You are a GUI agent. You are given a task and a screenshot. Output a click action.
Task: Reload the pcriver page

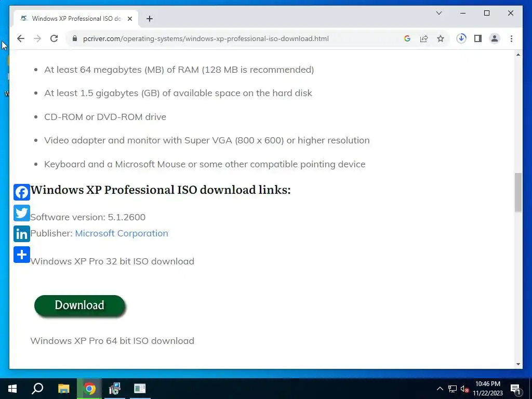click(x=54, y=38)
